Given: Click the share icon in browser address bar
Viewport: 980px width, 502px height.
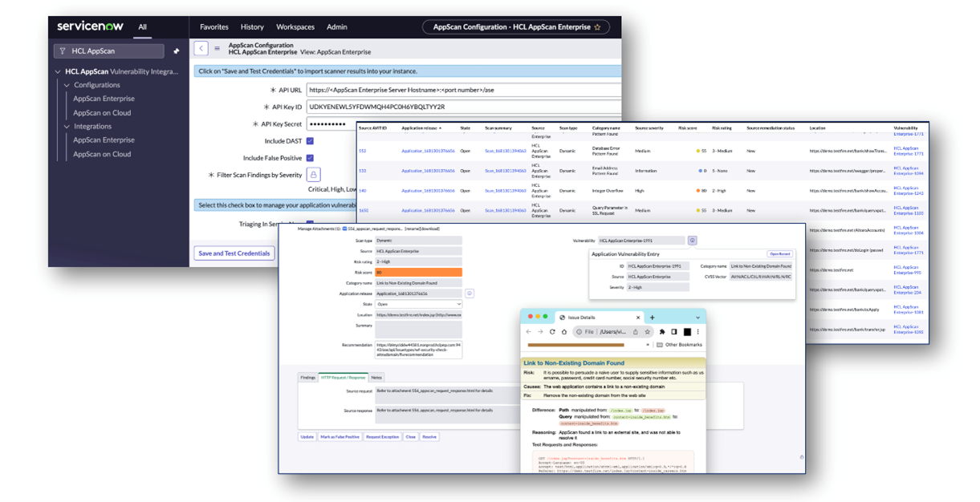Looking at the screenshot, I should click(x=636, y=332).
